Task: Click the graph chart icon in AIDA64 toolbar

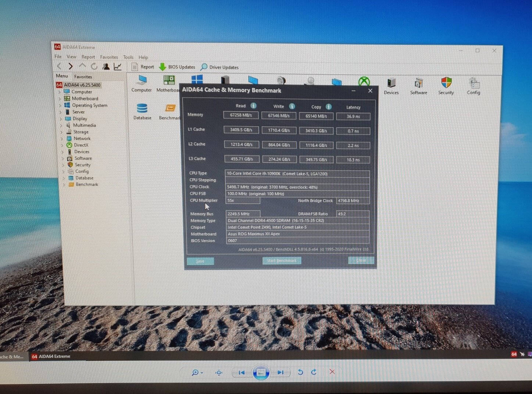Action: click(118, 66)
